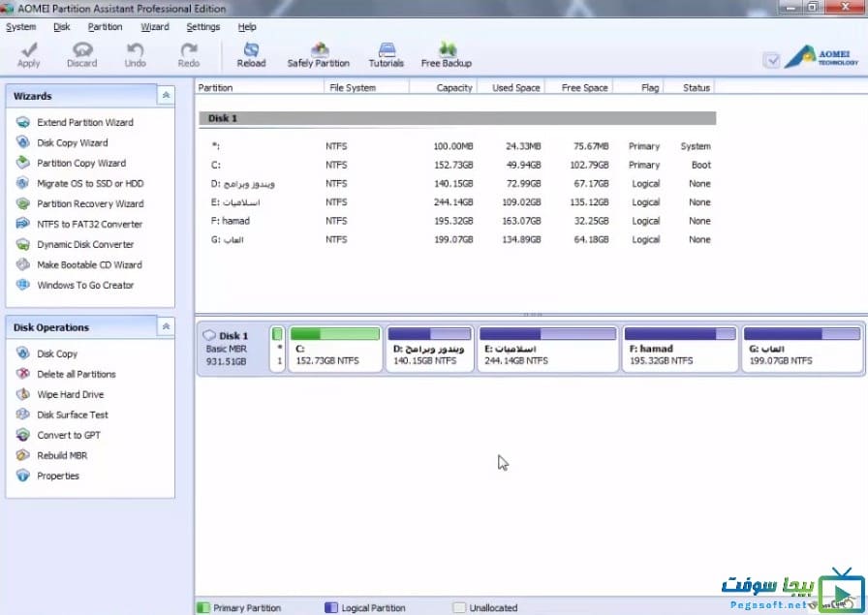Open the Partition Copy Wizard
The width and height of the screenshot is (868, 615).
(81, 164)
